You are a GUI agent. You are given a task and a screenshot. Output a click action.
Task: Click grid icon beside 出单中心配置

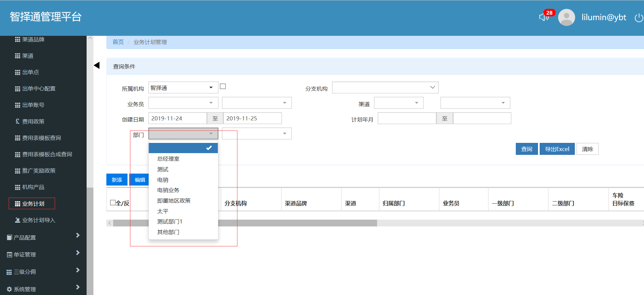point(17,89)
